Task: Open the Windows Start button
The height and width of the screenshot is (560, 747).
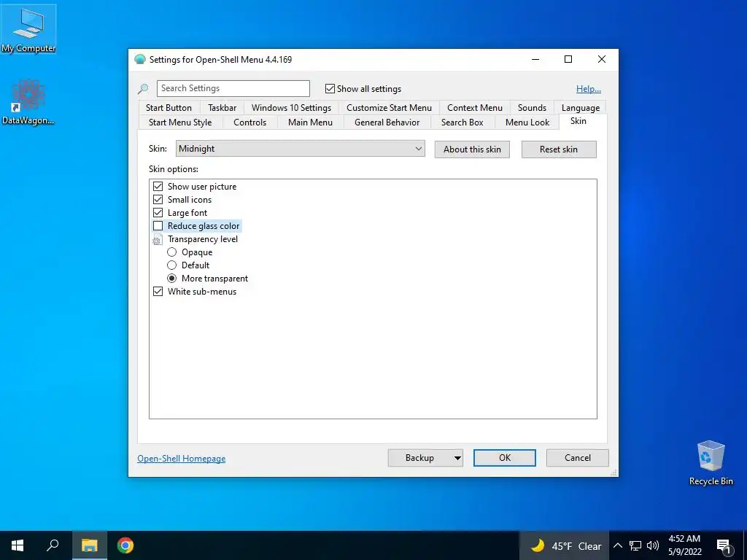Action: [18, 545]
